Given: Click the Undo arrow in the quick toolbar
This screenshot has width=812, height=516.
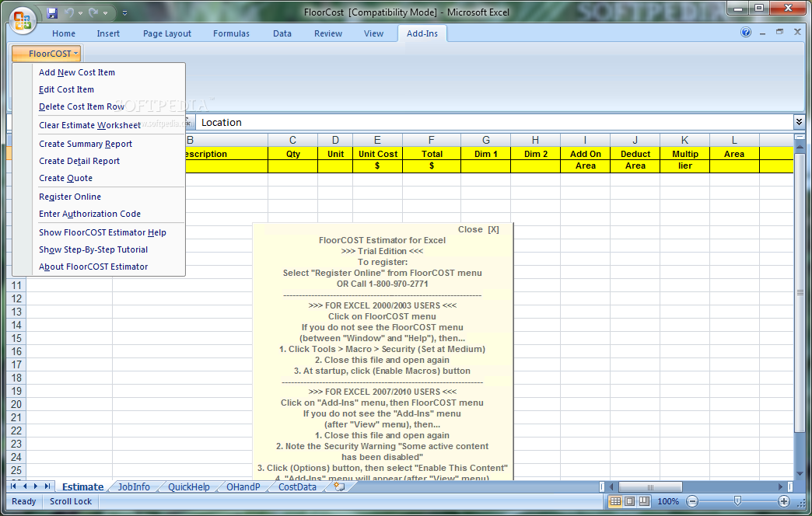Looking at the screenshot, I should click(69, 12).
